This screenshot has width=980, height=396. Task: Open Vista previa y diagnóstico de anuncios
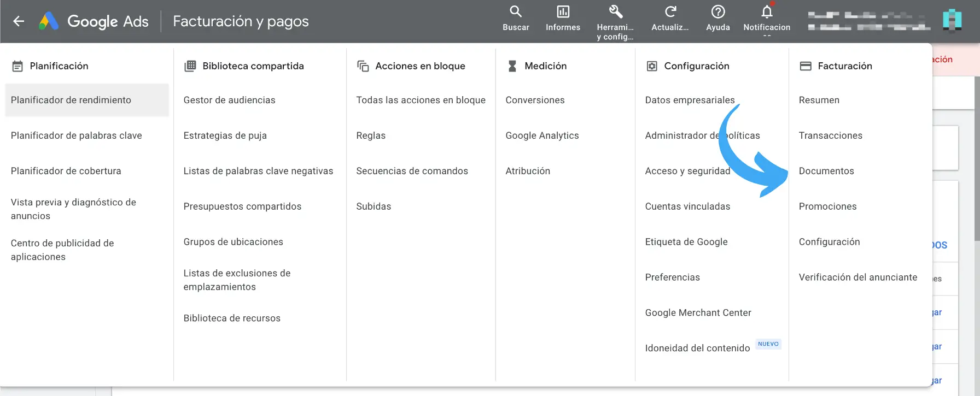(73, 209)
